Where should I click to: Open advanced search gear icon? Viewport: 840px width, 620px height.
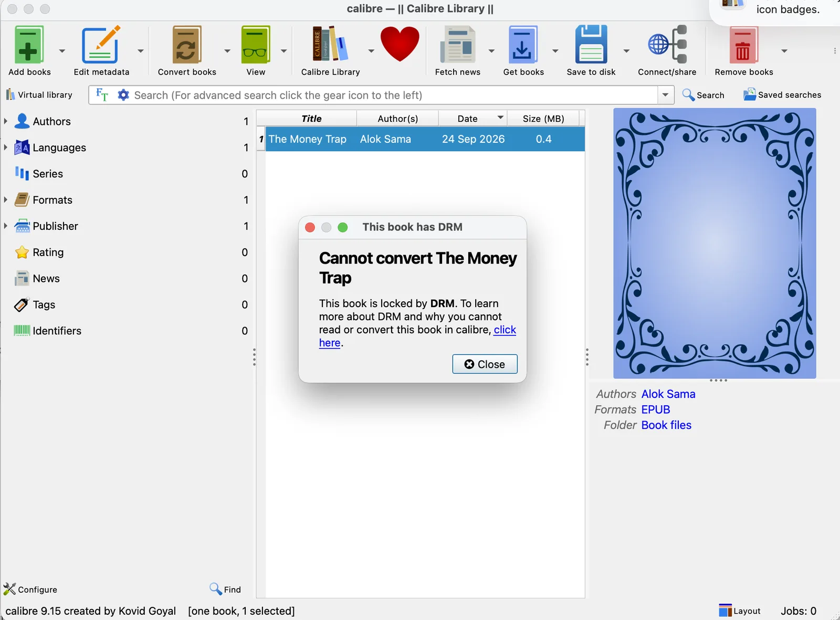[x=123, y=95]
